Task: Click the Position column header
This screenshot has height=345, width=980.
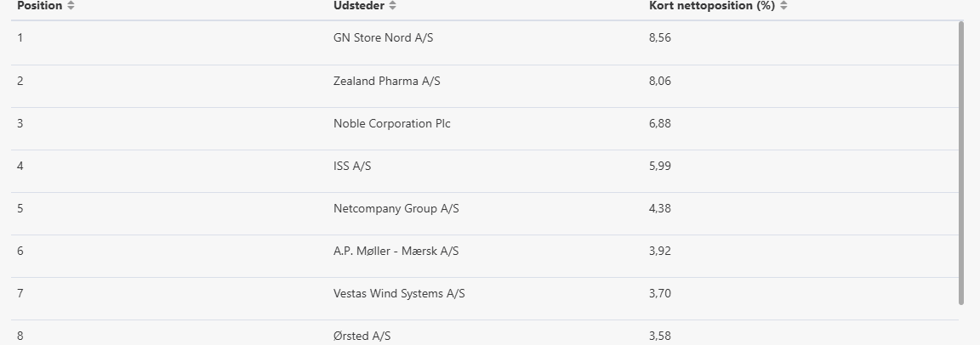Action: point(40,6)
